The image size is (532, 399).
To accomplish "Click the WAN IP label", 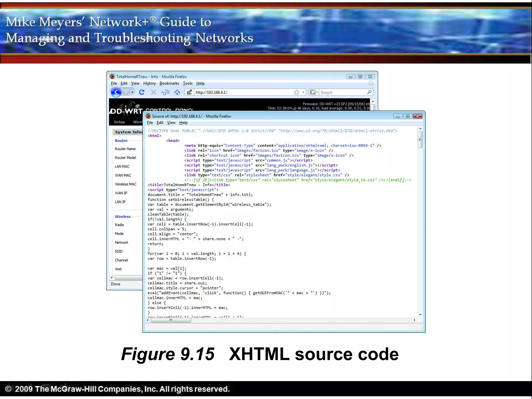I will click(x=121, y=193).
